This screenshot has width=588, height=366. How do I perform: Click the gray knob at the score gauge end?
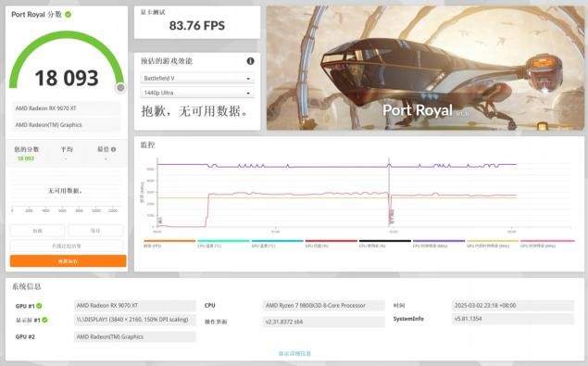[120, 87]
